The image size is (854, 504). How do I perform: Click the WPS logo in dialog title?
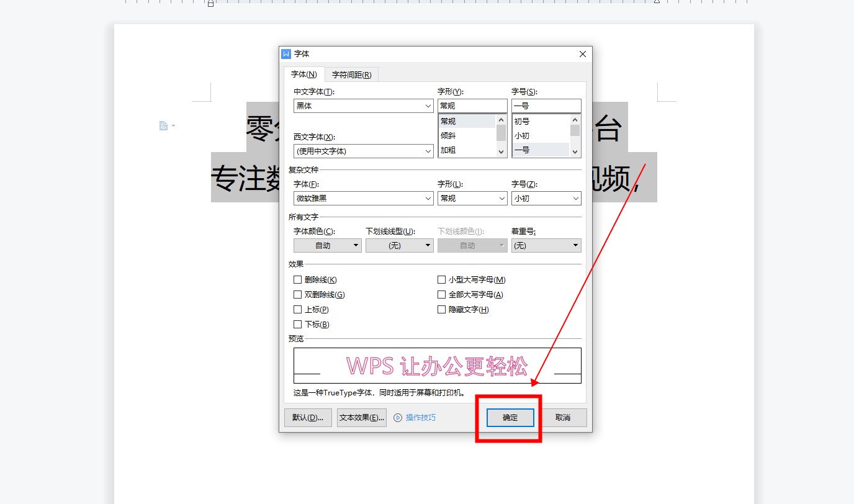(286, 54)
